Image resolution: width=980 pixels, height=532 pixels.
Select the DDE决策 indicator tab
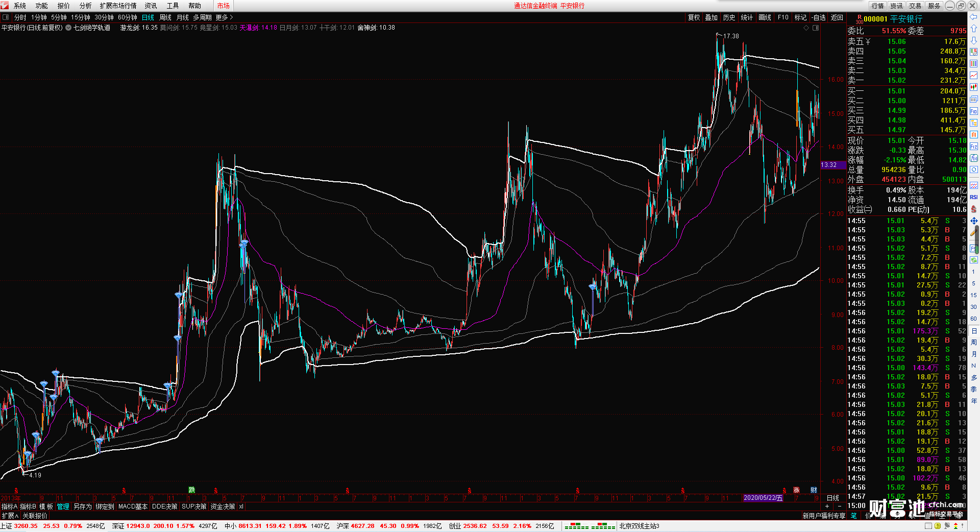point(165,506)
